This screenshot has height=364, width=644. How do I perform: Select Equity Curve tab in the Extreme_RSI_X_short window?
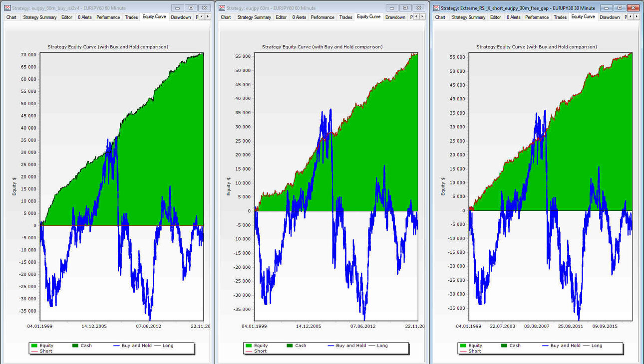pyautogui.click(x=583, y=16)
